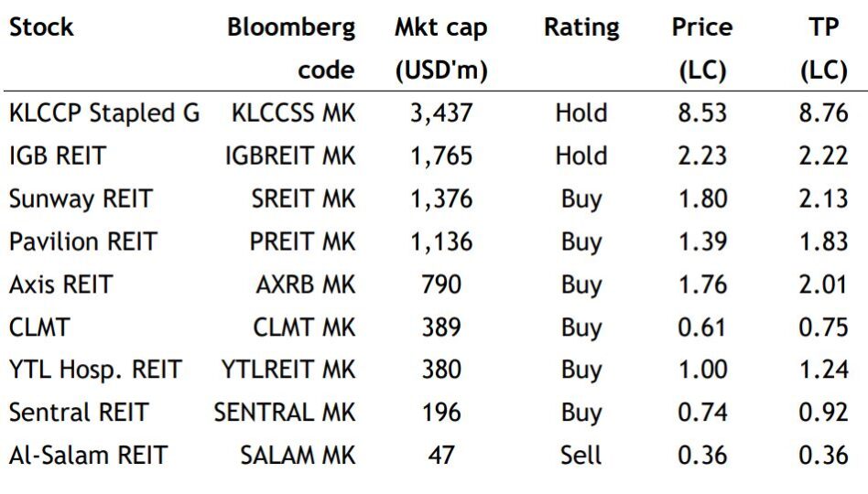Viewport: 868px width, 494px height.
Task: Select the SENTRAL MK code cell
Action: [285, 413]
